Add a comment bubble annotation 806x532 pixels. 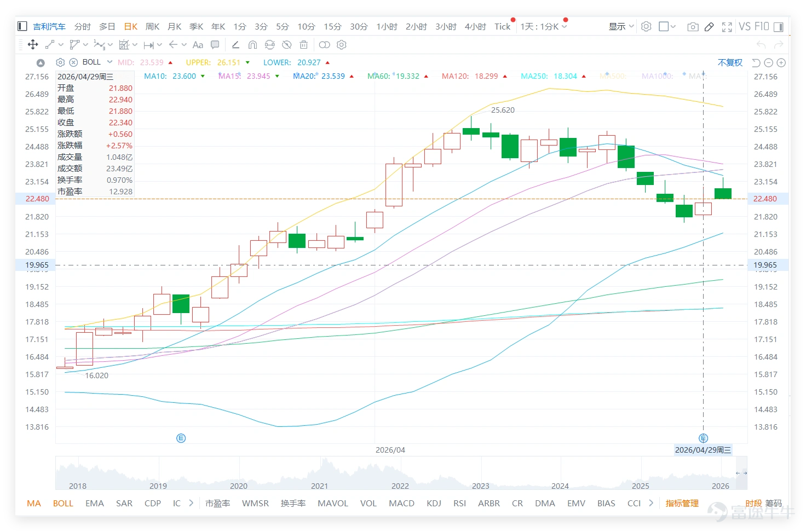[215, 44]
